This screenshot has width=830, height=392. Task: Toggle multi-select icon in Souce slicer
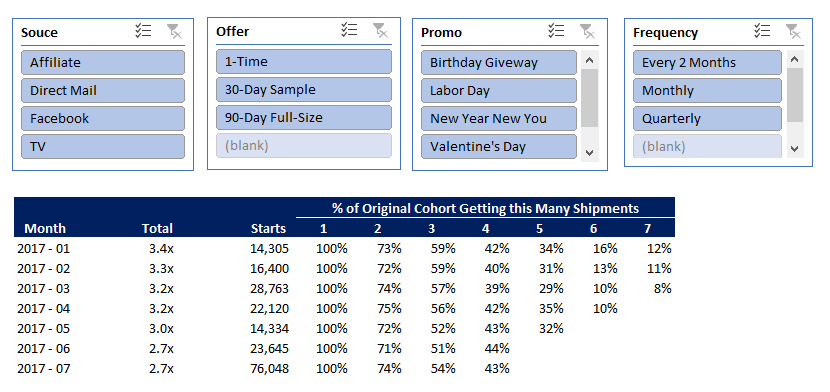[x=143, y=31]
